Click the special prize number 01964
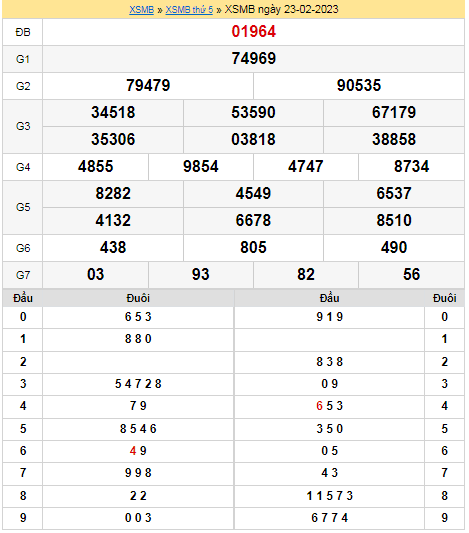This screenshot has height=533, width=469. tap(254, 32)
